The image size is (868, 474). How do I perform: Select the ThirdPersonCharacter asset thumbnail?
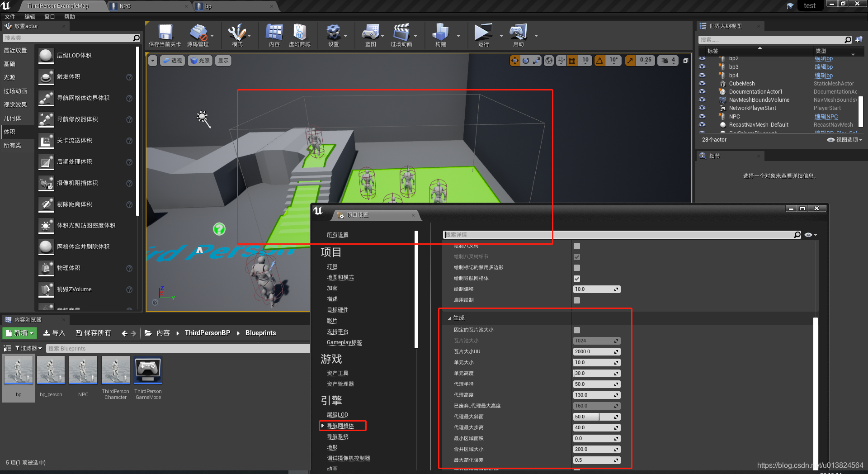[116, 370]
